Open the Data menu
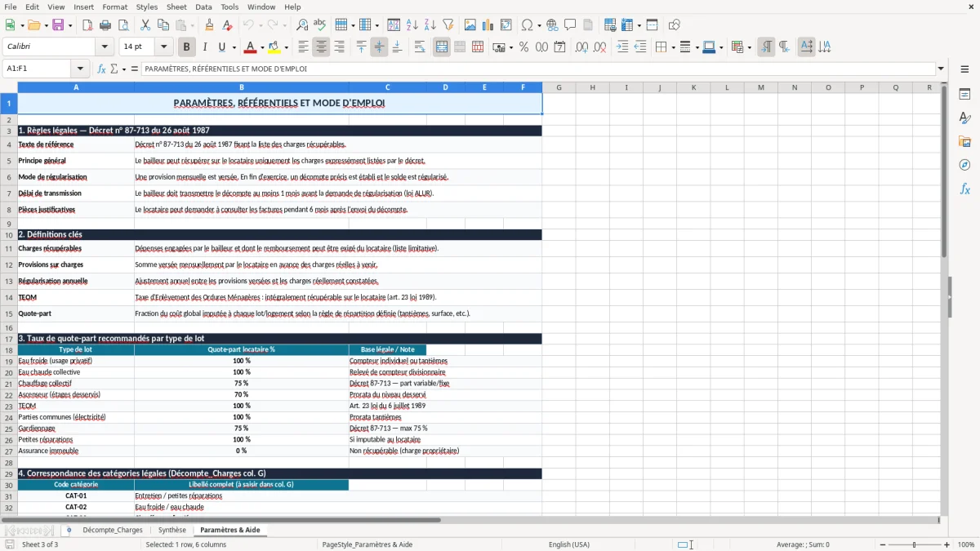The height and width of the screenshot is (551, 980). 203,7
